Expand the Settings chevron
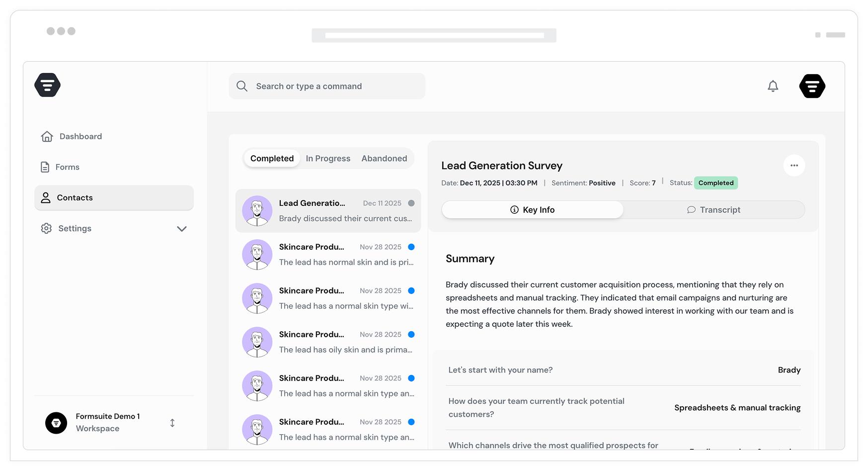Viewport: 868px width, 471px height. point(182,229)
